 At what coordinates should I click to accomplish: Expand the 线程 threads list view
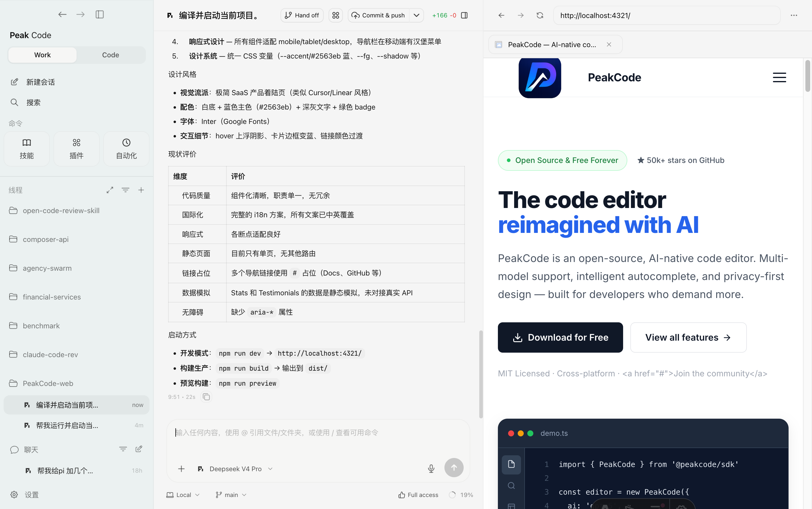(x=110, y=190)
